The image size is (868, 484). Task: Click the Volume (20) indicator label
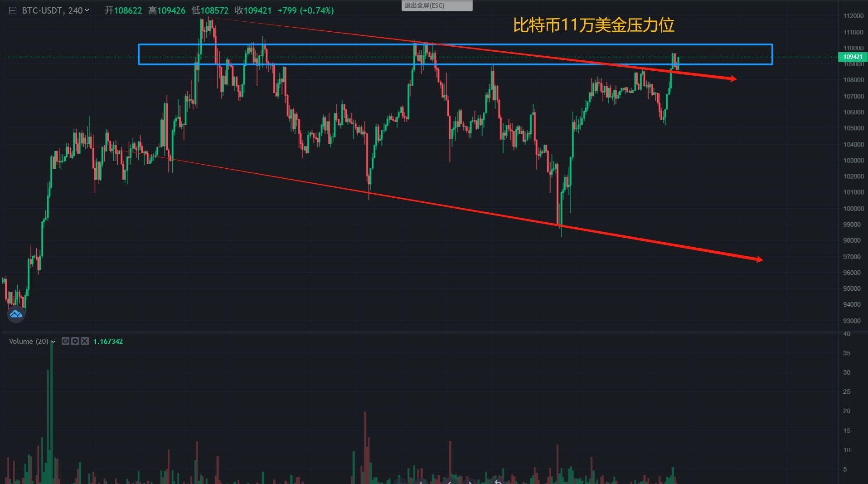click(x=28, y=341)
